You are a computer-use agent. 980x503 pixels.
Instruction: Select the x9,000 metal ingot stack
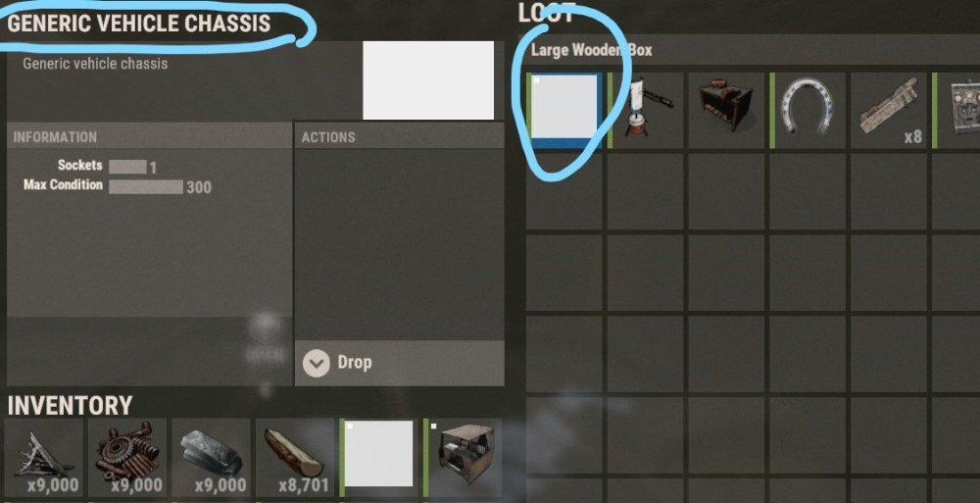212,458
